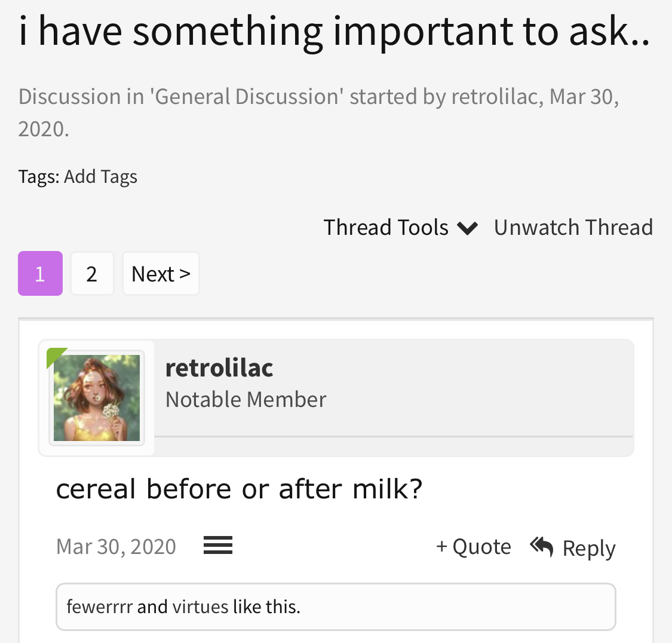This screenshot has height=643, width=672.
Task: Go to page 2 of the thread
Action: coord(92,274)
